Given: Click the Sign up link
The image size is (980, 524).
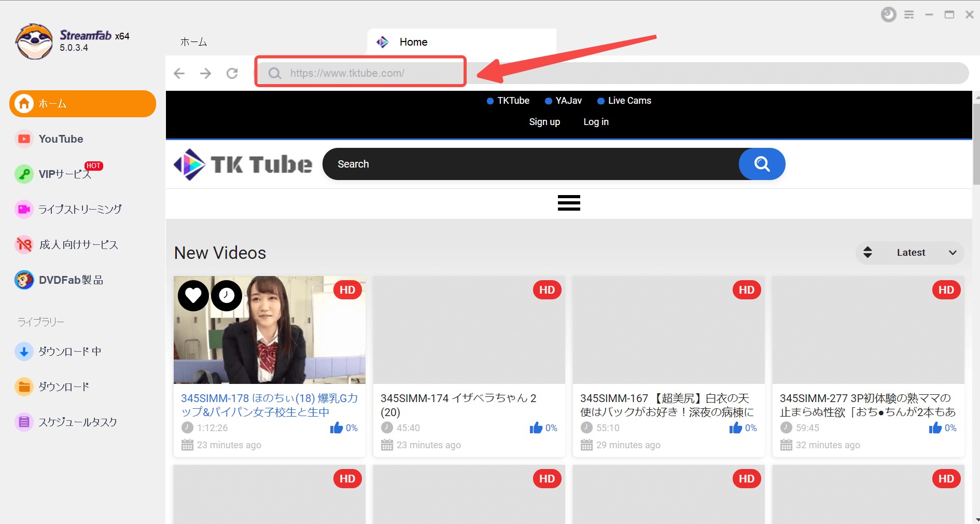Looking at the screenshot, I should 544,122.
